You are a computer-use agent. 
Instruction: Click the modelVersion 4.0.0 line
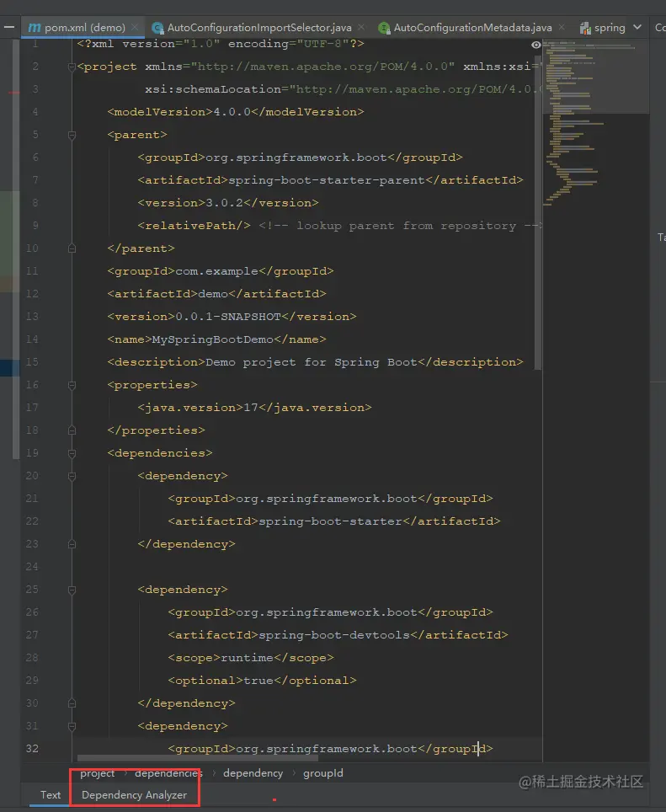[236, 112]
